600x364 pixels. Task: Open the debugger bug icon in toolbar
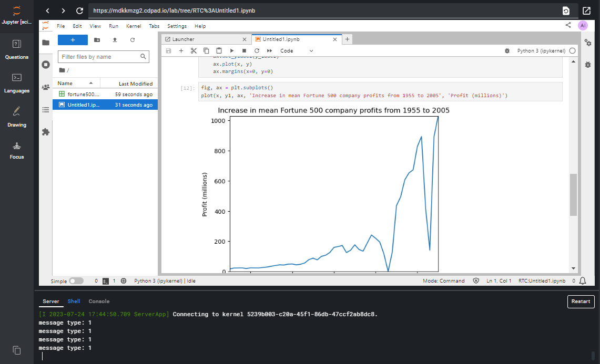[507, 51]
